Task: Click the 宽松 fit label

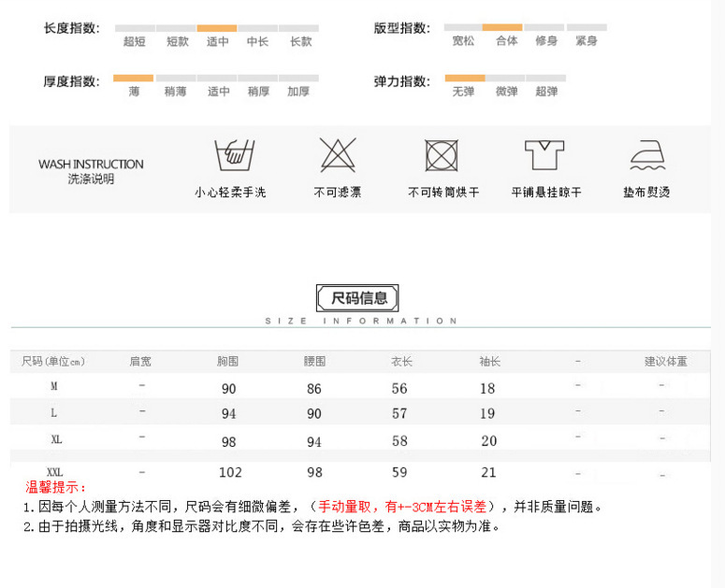Action: coord(463,40)
